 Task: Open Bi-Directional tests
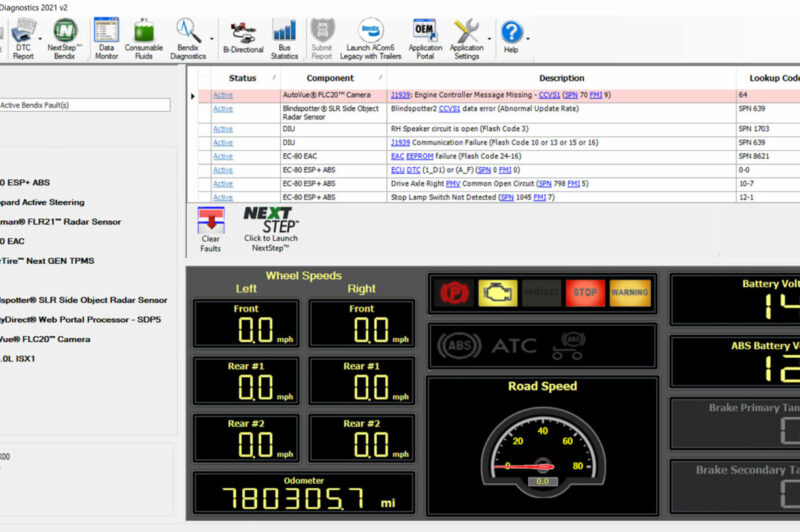(243, 38)
